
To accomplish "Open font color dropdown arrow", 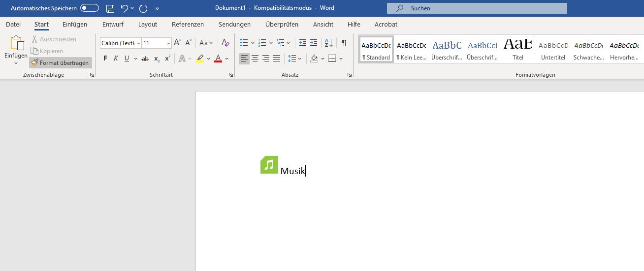I will (226, 59).
